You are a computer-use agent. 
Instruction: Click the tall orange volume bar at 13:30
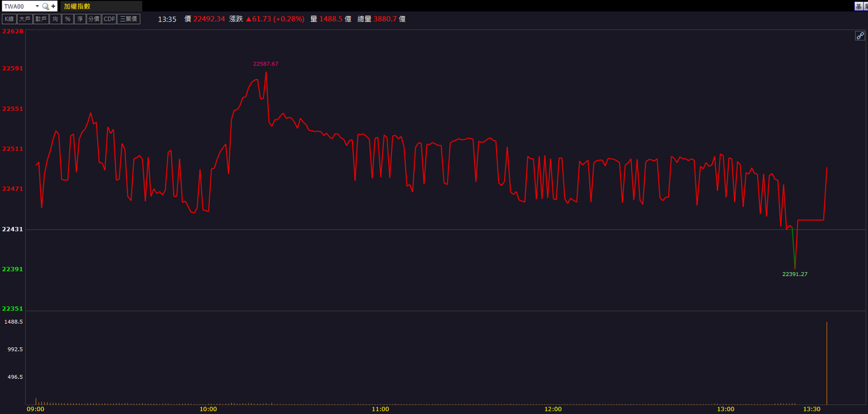coord(827,363)
